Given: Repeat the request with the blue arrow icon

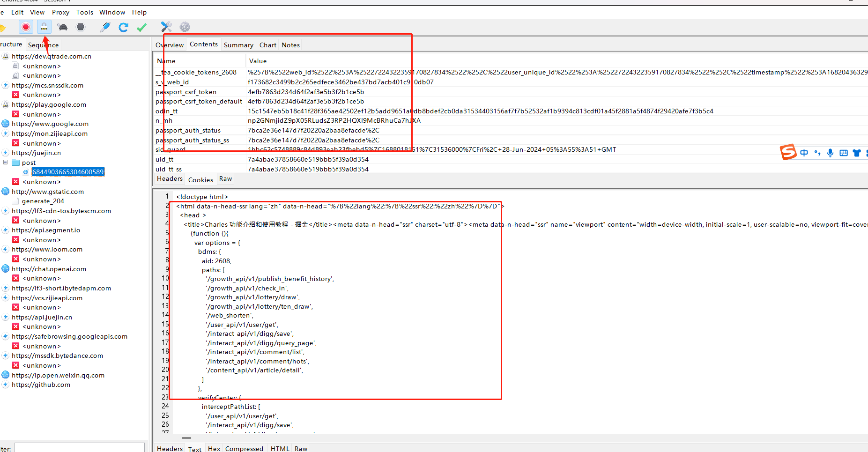Looking at the screenshot, I should click(124, 27).
